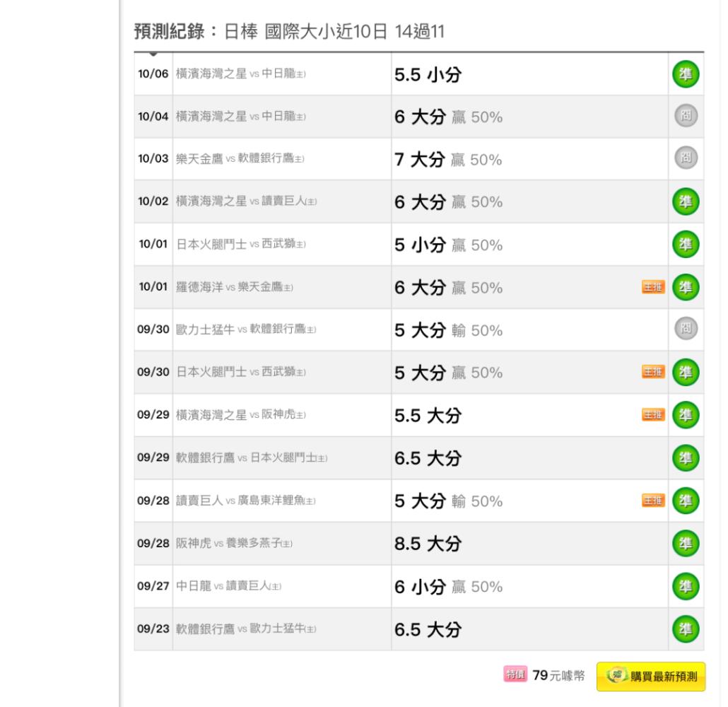Viewport: 728px width, 707px height.
Task: Open 中日龍 vs 讀賣巨人 09/27 matchup
Action: point(228,586)
